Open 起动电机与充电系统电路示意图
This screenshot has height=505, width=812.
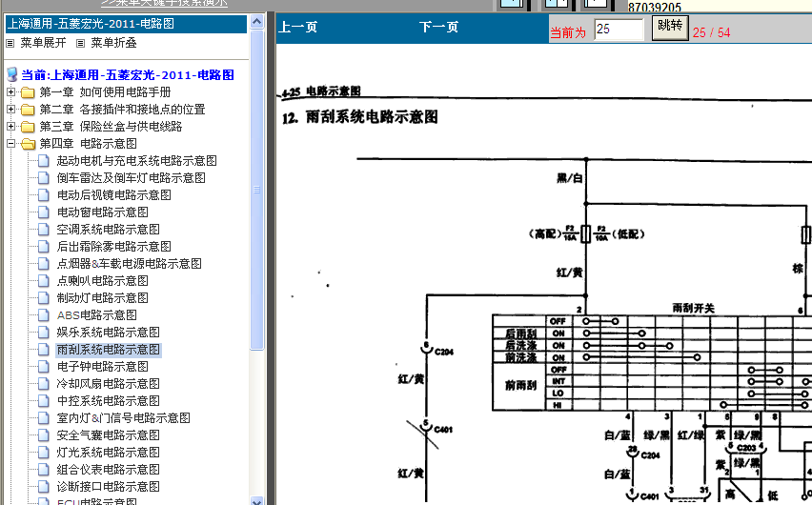pos(136,161)
